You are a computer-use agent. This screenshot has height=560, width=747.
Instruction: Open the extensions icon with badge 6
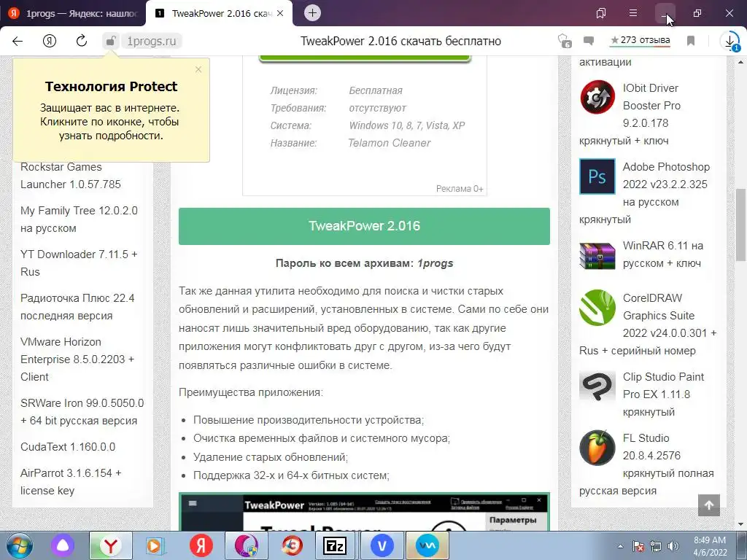(564, 41)
